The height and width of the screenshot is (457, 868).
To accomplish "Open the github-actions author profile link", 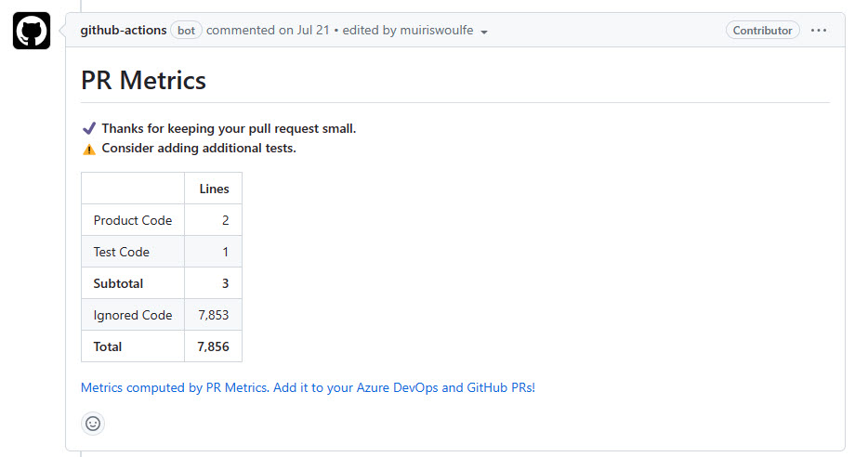I will tap(123, 31).
